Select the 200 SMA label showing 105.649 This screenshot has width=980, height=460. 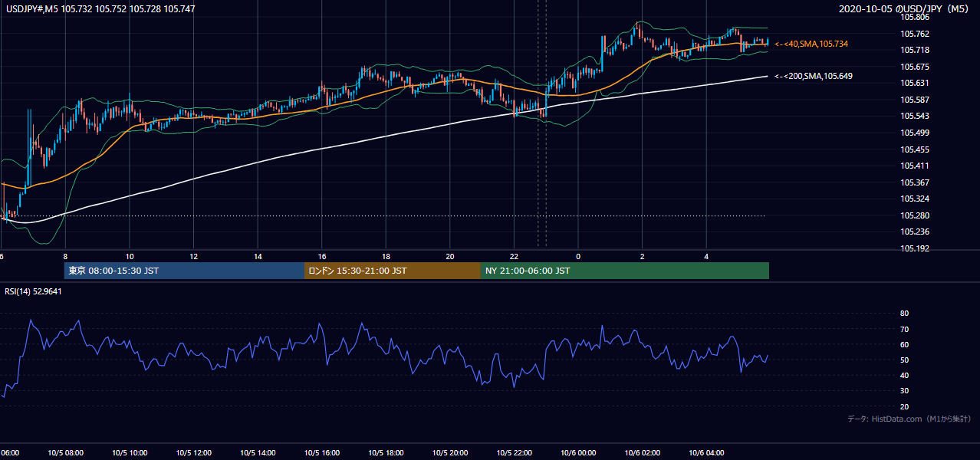click(813, 76)
